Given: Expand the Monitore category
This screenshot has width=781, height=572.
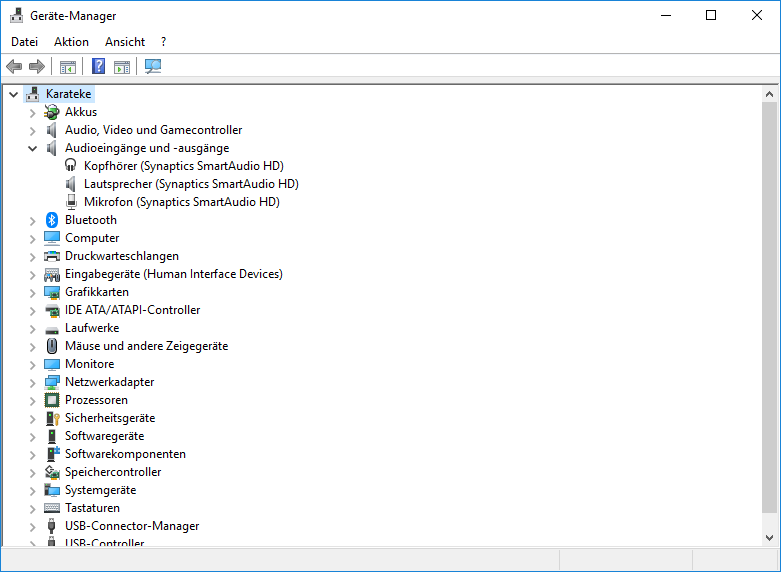Looking at the screenshot, I should point(32,365).
